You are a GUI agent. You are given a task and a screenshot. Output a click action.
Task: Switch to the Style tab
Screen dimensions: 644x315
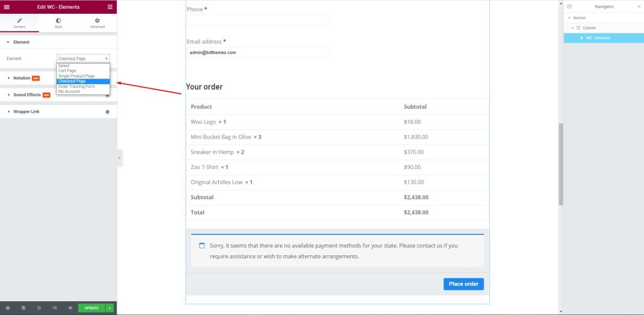58,23
